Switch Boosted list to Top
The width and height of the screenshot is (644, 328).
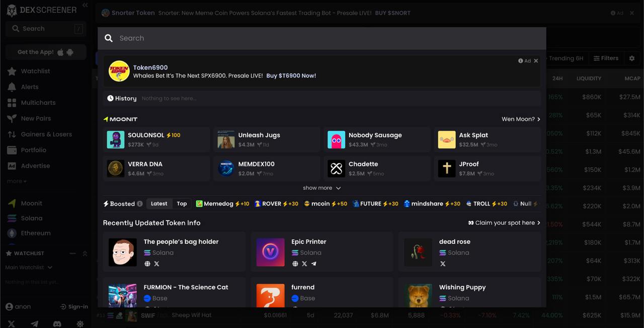182,204
